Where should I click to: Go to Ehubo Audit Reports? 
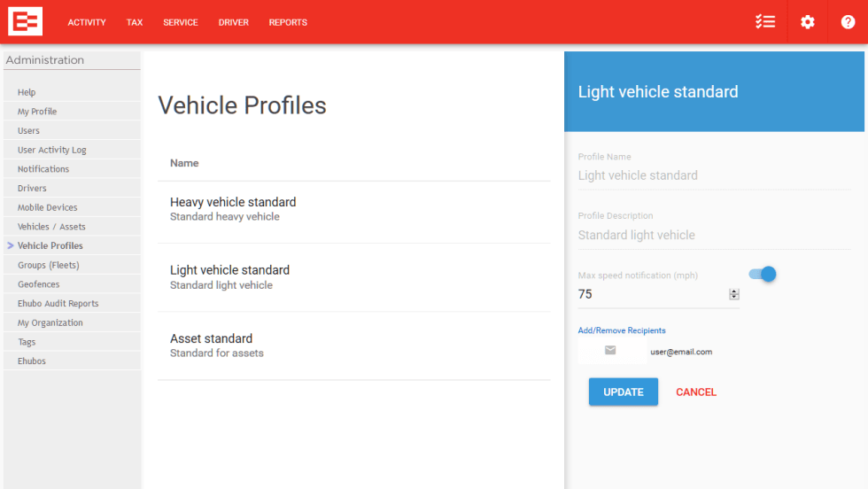pos(58,303)
